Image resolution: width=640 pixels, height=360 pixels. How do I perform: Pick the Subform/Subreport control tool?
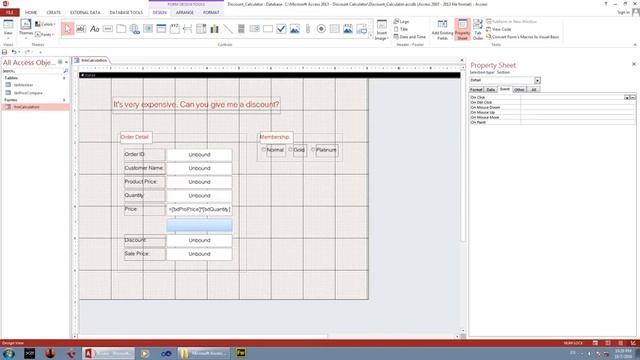(335, 29)
